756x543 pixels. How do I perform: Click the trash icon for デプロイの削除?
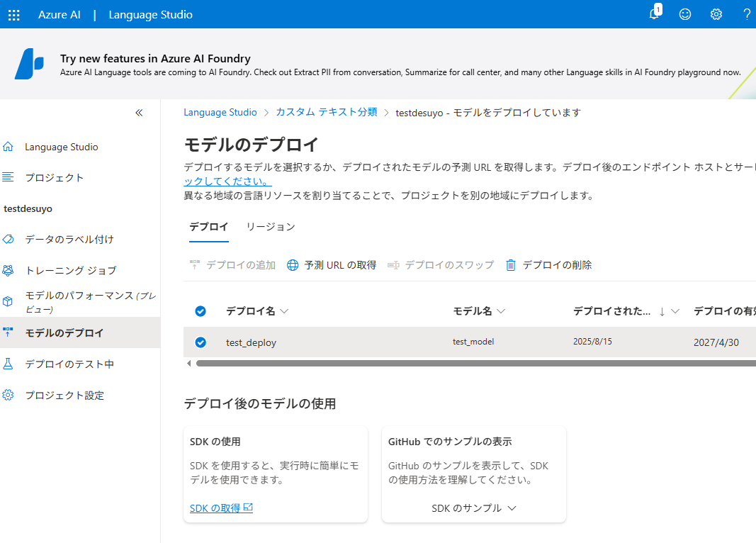(x=511, y=265)
